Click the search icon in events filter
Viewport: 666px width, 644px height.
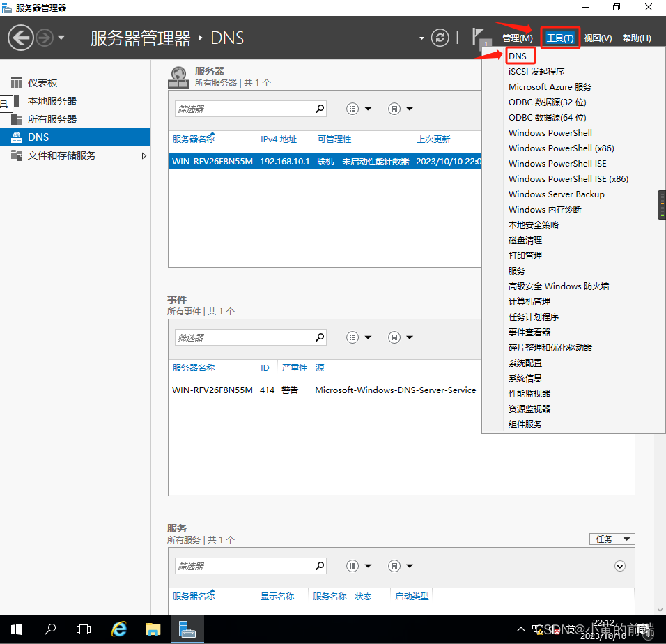tap(320, 337)
